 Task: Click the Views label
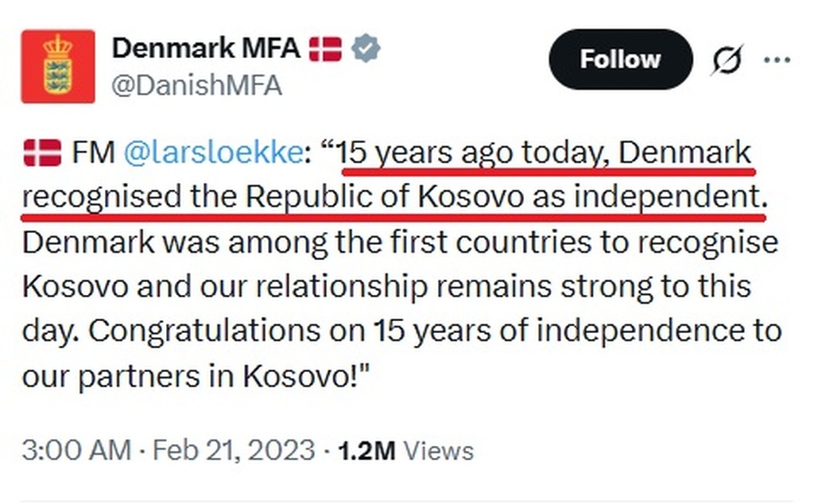click(439, 451)
